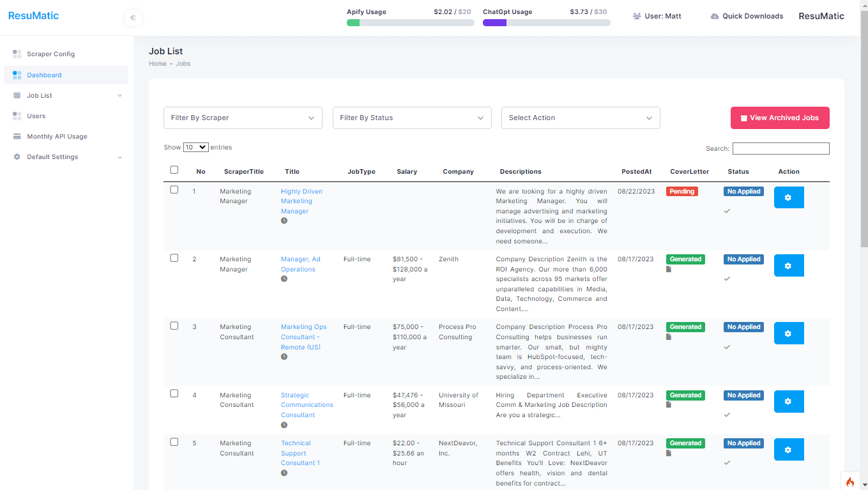Screen dimensions: 868x490
Task: Click the Users sidebar icon
Action: [x=17, y=116]
